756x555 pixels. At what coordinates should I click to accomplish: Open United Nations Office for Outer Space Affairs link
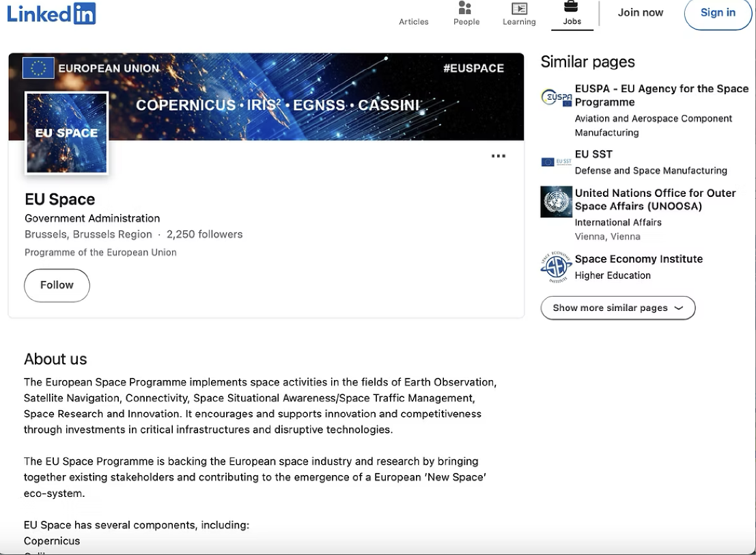[655, 200]
